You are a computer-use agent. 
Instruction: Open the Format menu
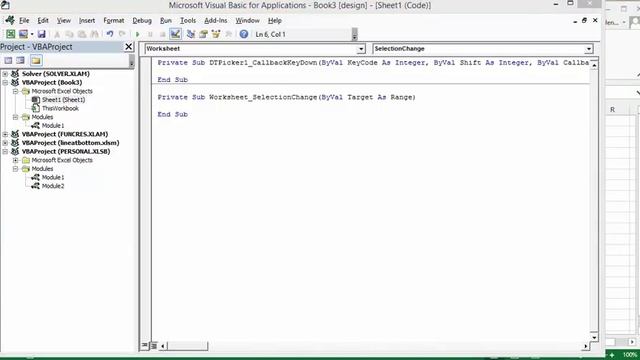(x=114, y=20)
